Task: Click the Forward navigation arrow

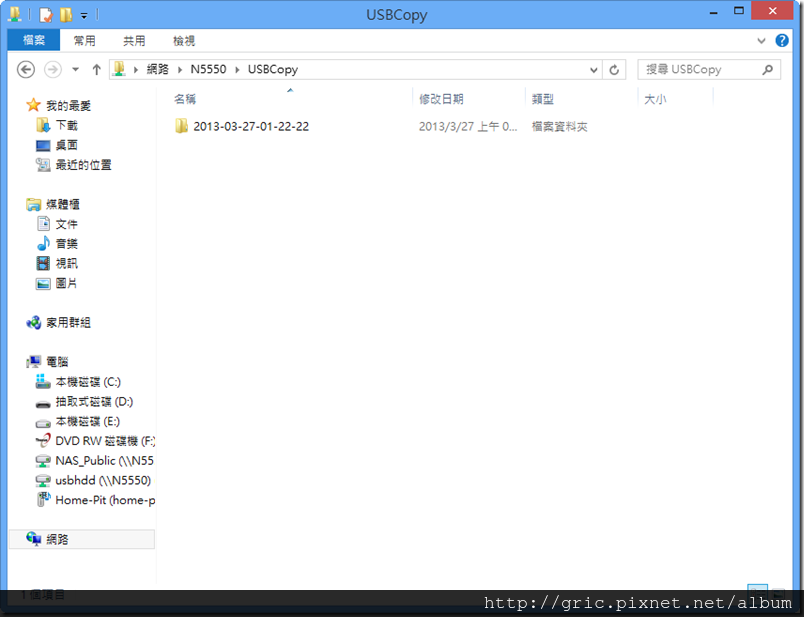Action: click(53, 69)
